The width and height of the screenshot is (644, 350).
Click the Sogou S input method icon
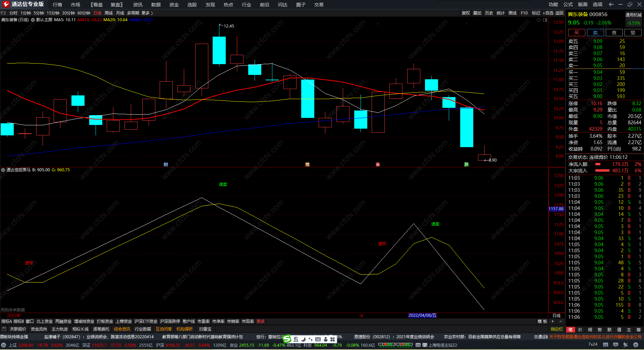287,339
